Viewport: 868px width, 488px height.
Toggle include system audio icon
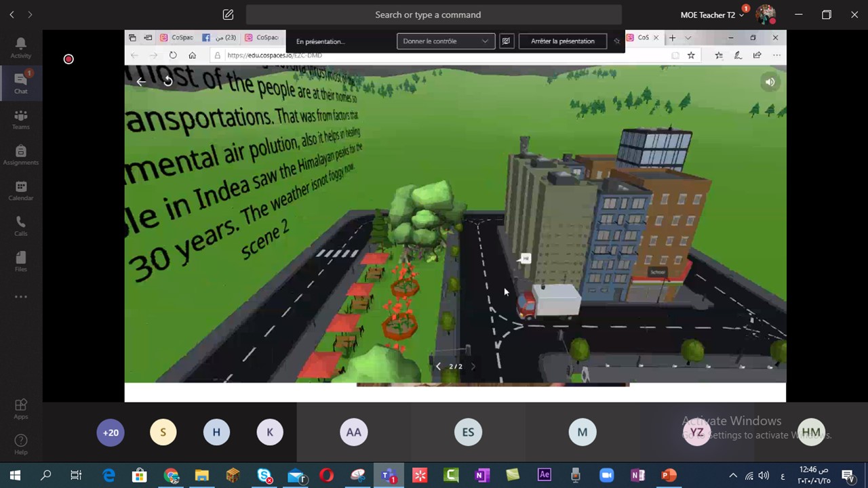pyautogui.click(x=506, y=41)
